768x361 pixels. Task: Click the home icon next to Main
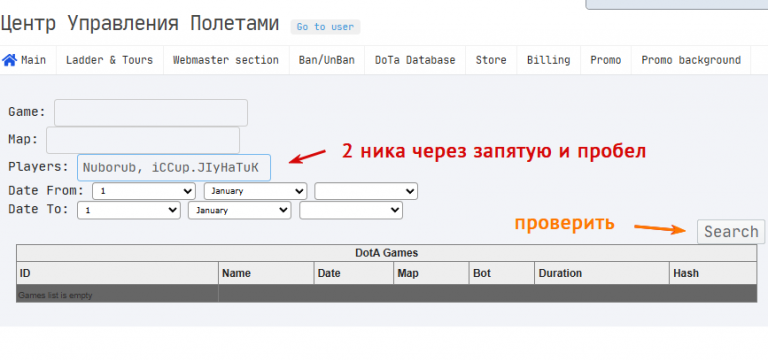pyautogui.click(x=9, y=60)
